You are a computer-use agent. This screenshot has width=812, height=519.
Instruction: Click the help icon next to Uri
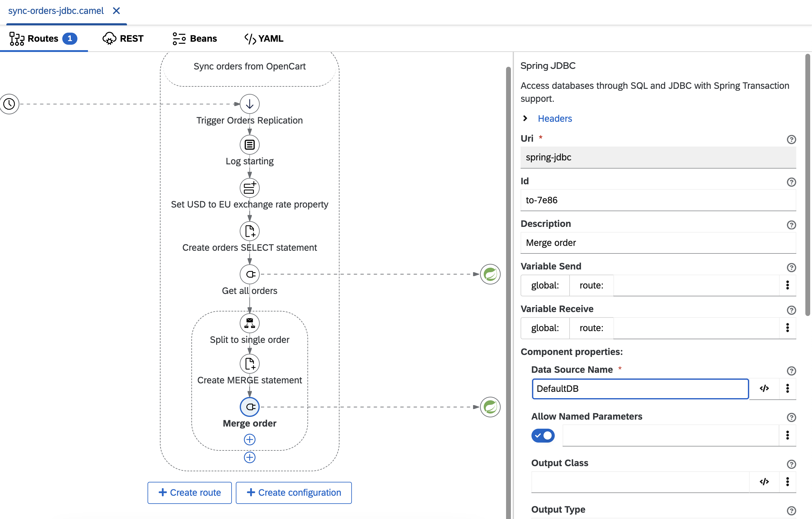click(x=791, y=139)
